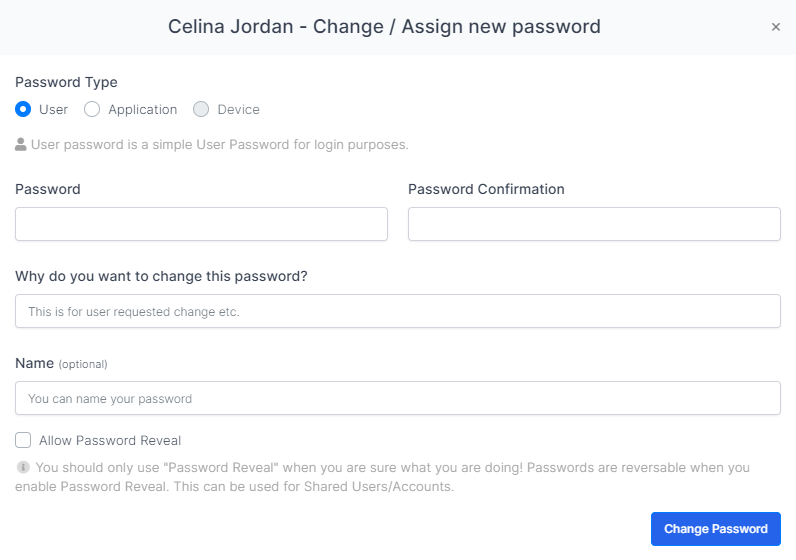Click the info icon next to the warning
Screen dimensions: 796x560
pos(23,467)
